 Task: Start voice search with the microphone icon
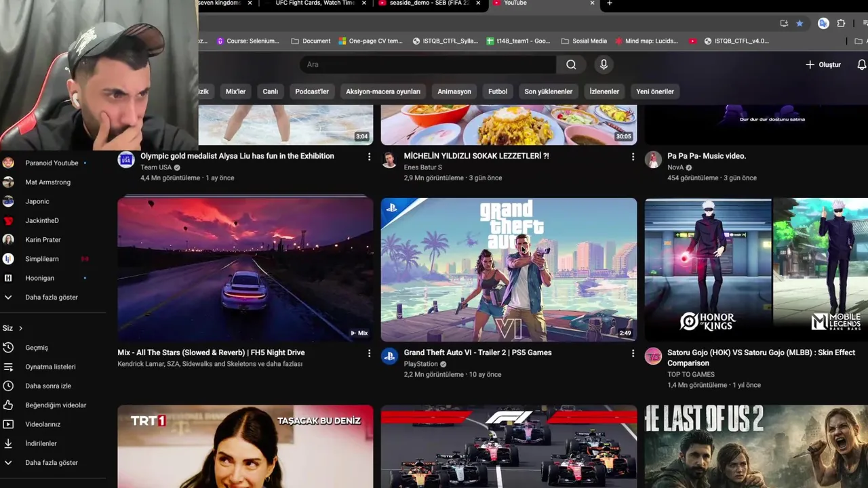tap(604, 64)
